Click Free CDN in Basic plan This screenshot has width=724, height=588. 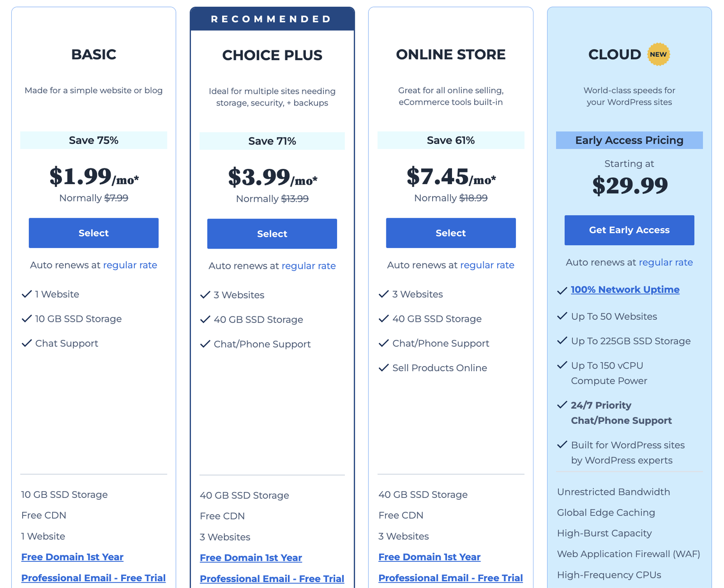tap(44, 516)
